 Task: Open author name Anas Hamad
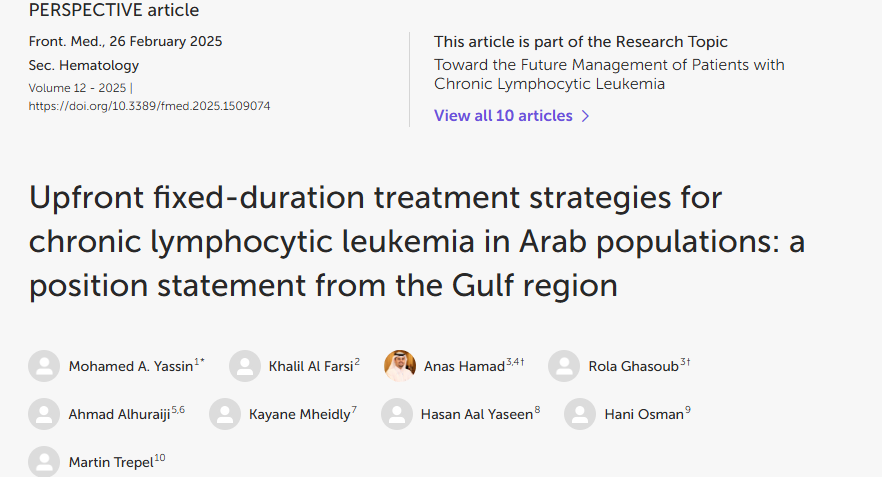click(464, 366)
